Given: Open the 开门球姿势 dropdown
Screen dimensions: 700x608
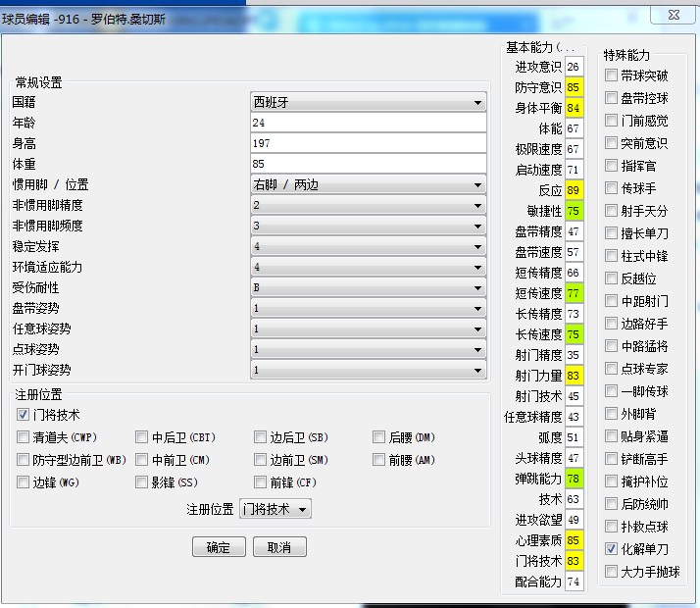Looking at the screenshot, I should pyautogui.click(x=369, y=369).
